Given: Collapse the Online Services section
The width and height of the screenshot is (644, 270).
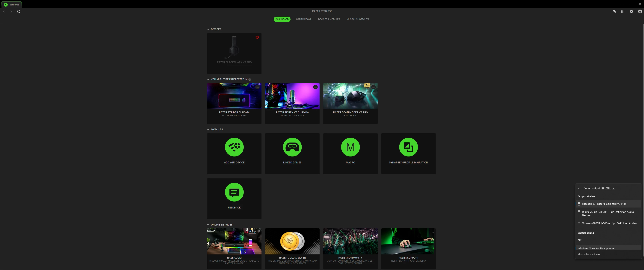Looking at the screenshot, I should tap(208, 225).
